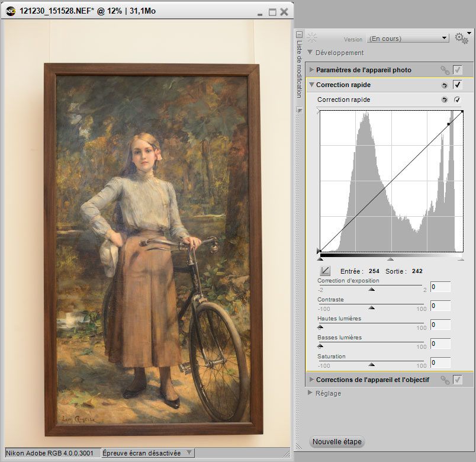This screenshot has width=476, height=462.
Task: Click the Hautes lumières value field
Action: point(440,325)
